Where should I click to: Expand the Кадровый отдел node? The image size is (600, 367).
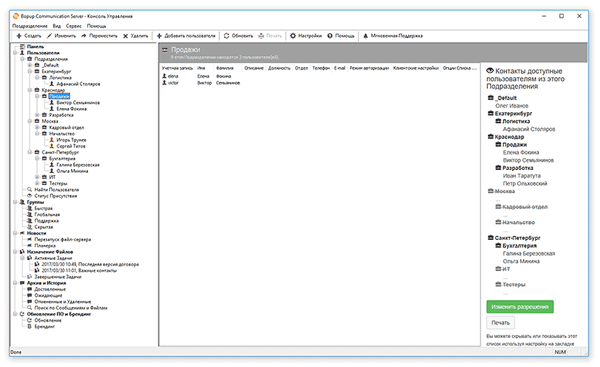(x=37, y=127)
